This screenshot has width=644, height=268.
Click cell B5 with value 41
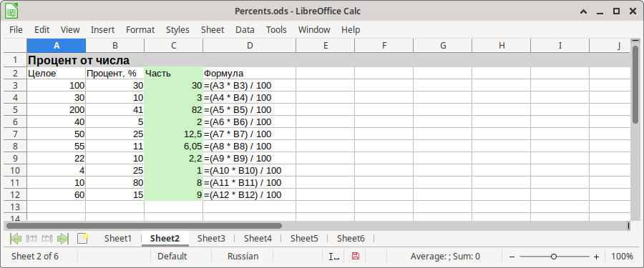tap(115, 109)
